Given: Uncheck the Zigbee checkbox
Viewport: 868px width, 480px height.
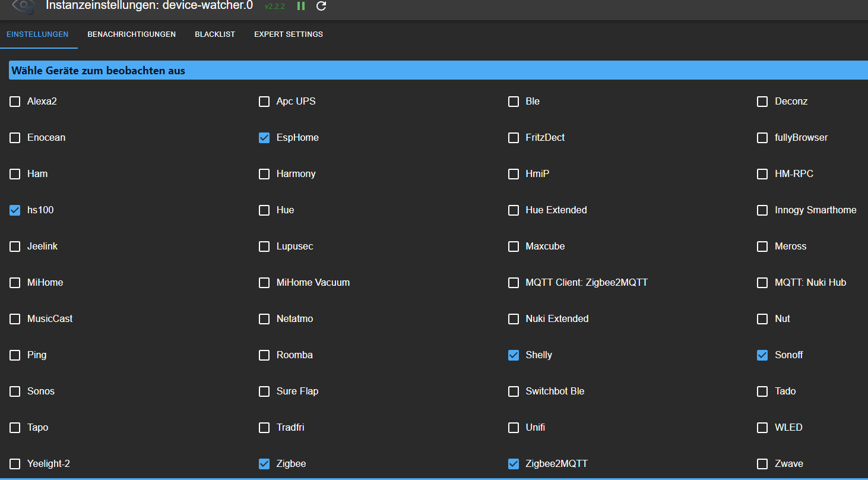Looking at the screenshot, I should coord(264,464).
